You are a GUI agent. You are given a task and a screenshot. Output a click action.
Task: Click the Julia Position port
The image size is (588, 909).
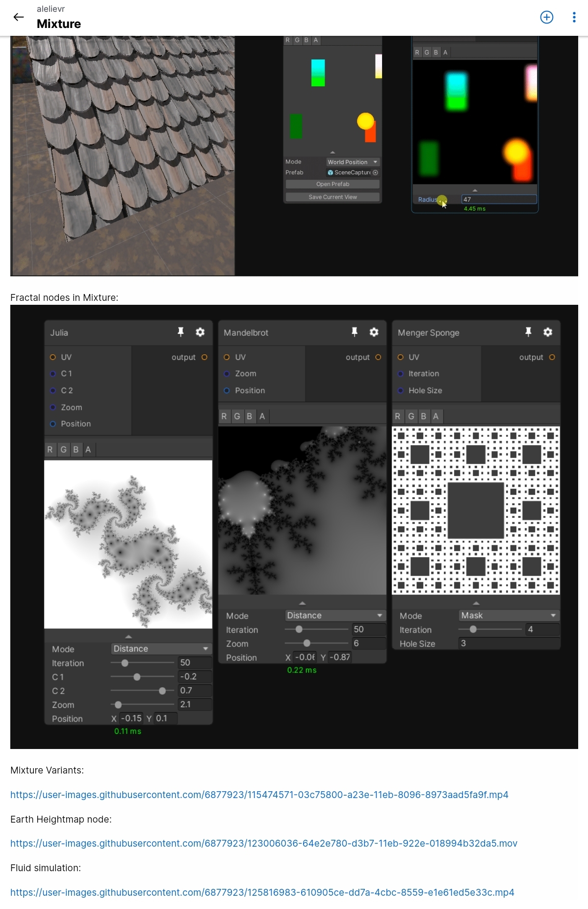(52, 424)
